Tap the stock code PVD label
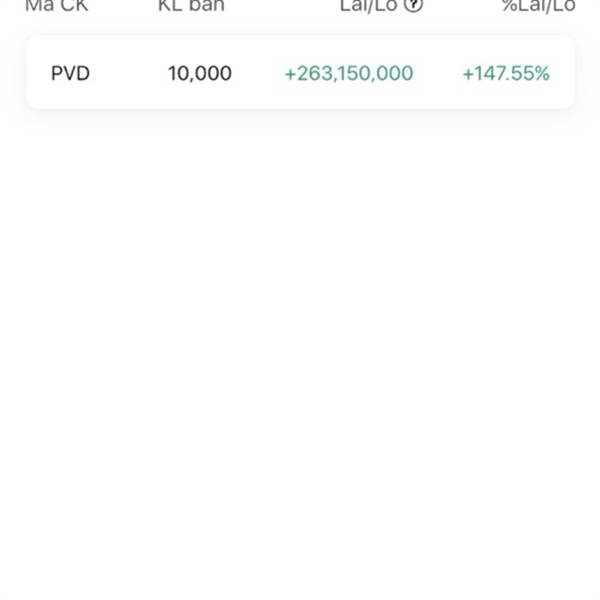The height and width of the screenshot is (600, 600). (70, 73)
